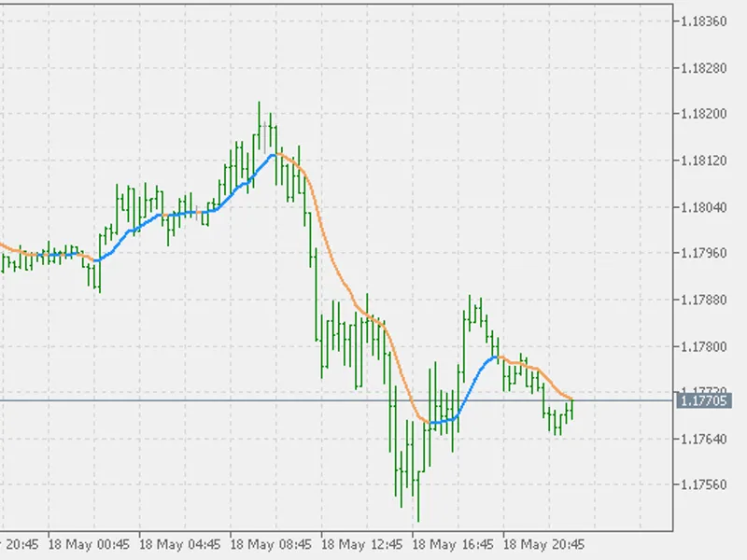
Task: Click the 1.18200 price scale label
Action: point(704,114)
